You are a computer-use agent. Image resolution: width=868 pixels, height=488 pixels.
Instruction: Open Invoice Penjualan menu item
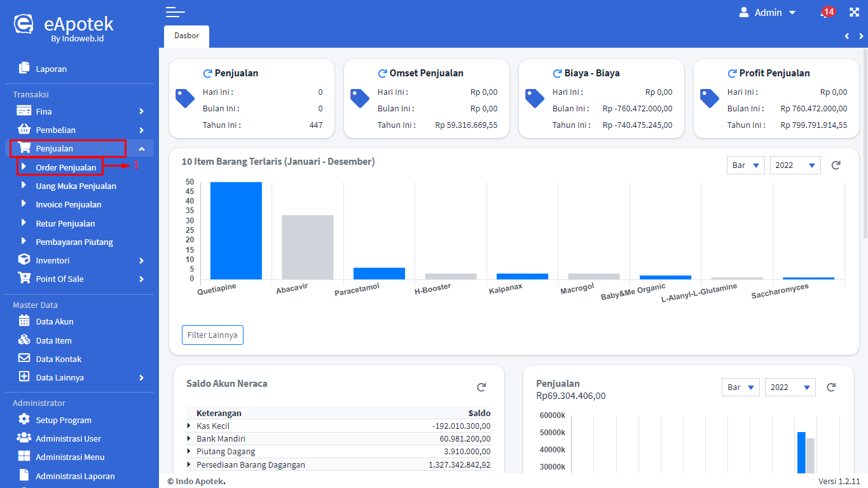click(x=68, y=205)
